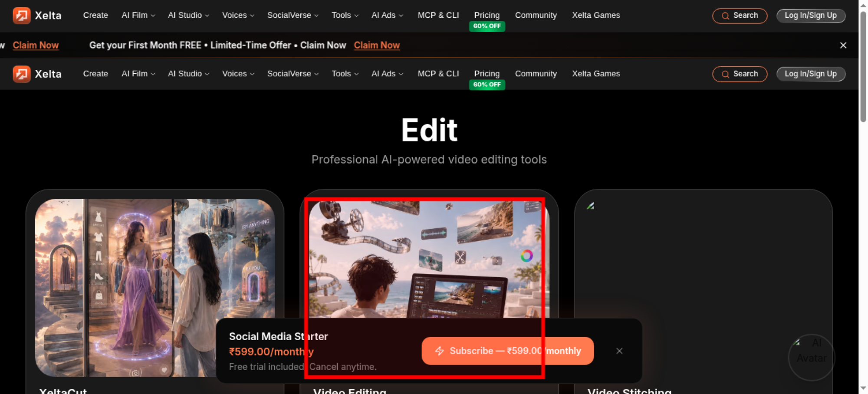Close the Social Media Starter subscription popup
The image size is (868, 394).
tap(619, 351)
